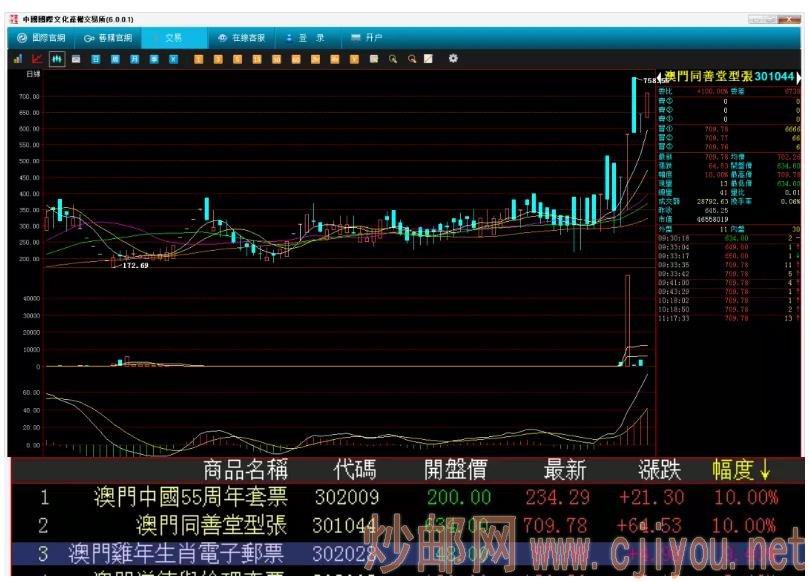
Task: Click the tall volume bar spike
Action: [628, 320]
